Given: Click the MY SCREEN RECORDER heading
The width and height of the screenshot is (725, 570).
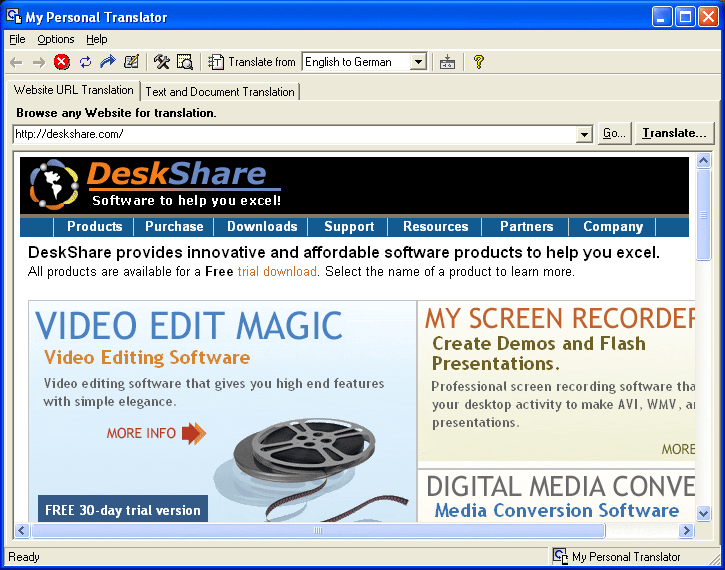Looking at the screenshot, I should (x=560, y=319).
